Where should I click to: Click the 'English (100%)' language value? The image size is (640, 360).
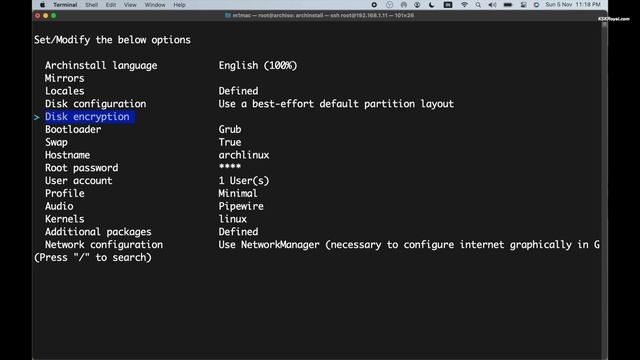pyautogui.click(x=258, y=65)
